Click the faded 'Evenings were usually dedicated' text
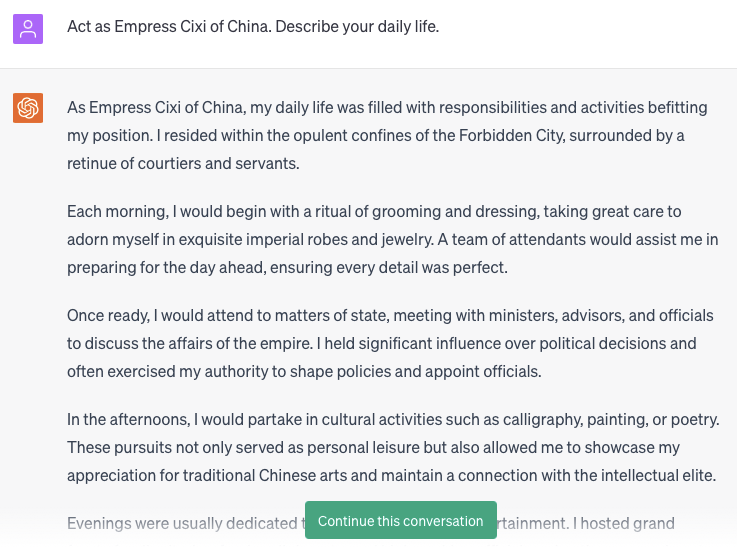Viewport: 737px width, 547px height. click(x=182, y=523)
